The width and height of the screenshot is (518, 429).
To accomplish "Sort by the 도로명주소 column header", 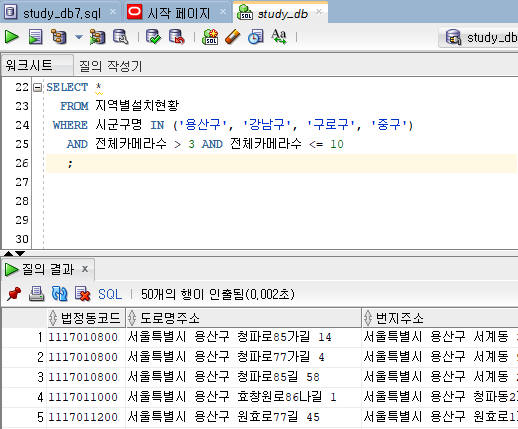I will 244,318.
